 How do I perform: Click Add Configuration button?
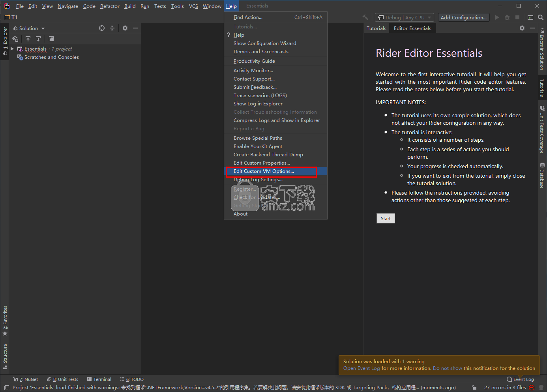463,17
